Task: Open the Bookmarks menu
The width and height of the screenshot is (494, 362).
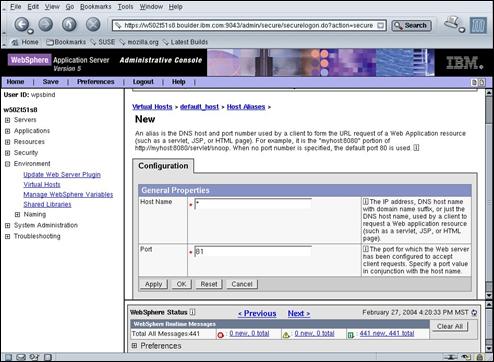Action: (x=96, y=7)
